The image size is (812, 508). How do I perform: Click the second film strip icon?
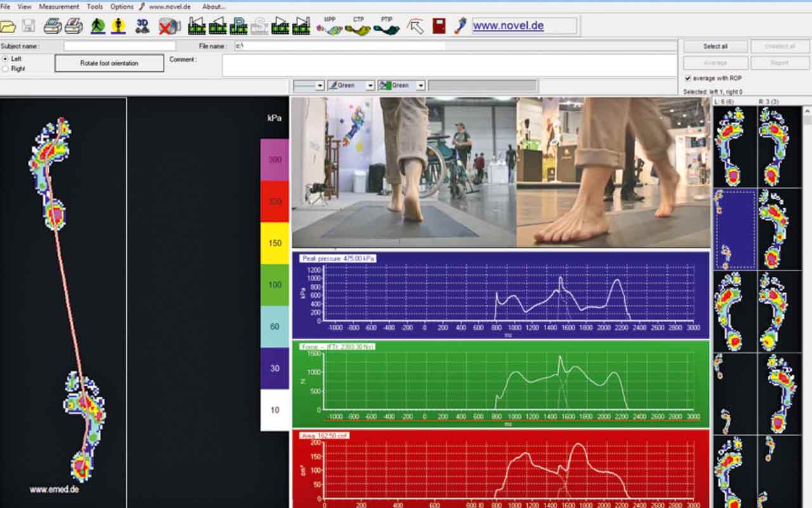tap(218, 26)
